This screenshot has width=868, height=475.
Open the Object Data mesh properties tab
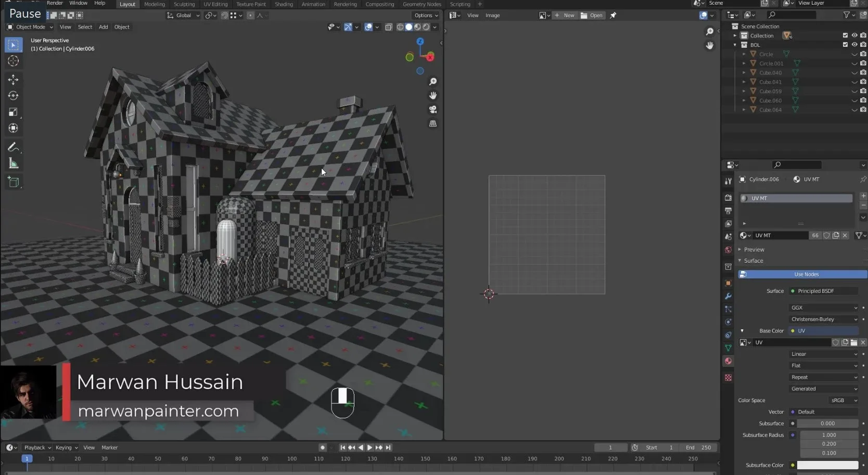tap(728, 348)
